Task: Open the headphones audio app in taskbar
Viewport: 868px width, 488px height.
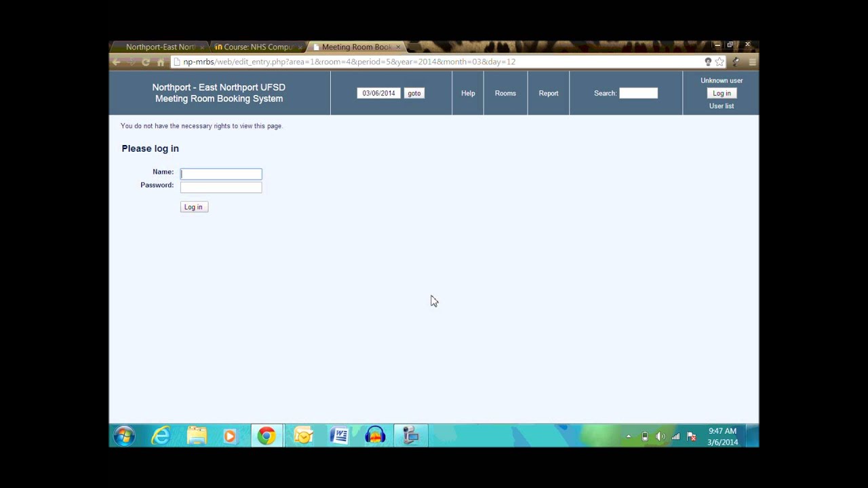Action: click(375, 436)
